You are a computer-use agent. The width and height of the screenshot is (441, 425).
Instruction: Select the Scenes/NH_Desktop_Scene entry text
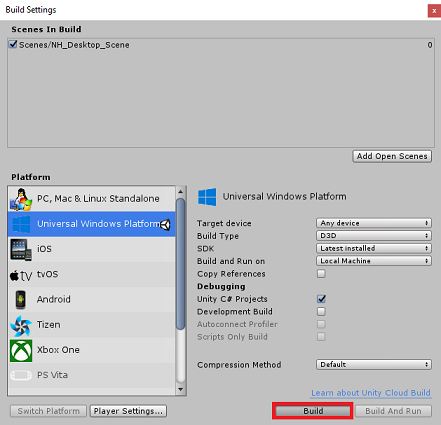coord(74,45)
